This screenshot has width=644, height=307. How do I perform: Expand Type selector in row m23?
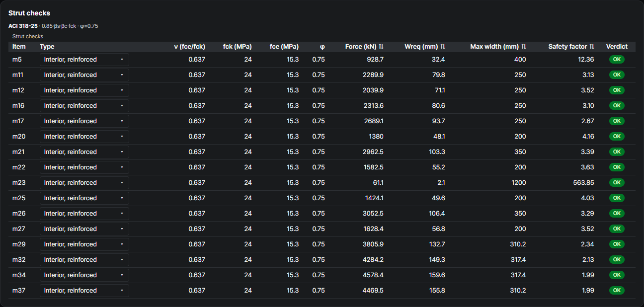pos(84,183)
